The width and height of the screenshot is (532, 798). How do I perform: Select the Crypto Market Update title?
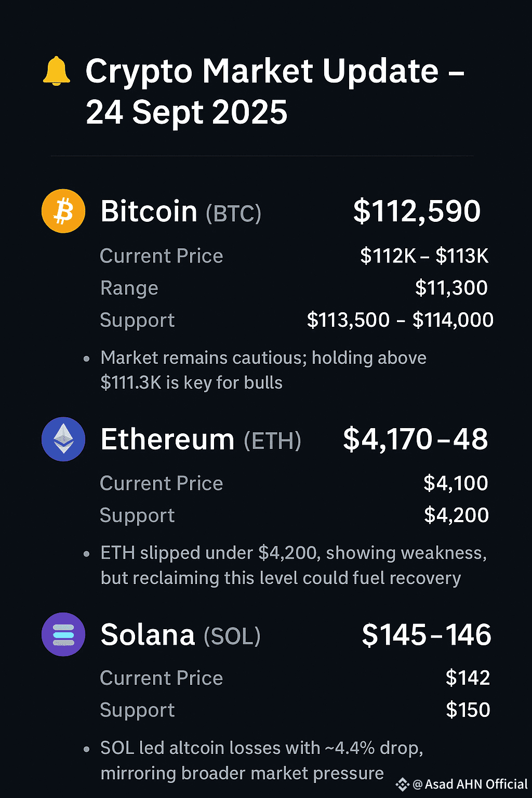275,91
